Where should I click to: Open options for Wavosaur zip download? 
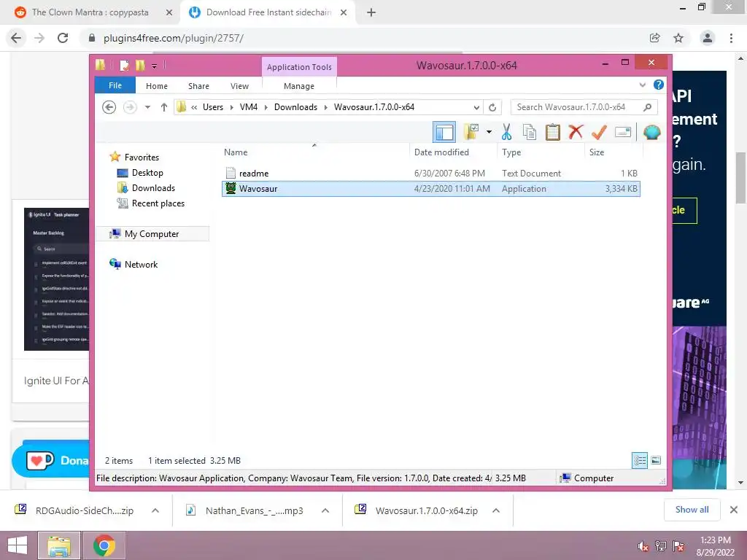pyautogui.click(x=496, y=510)
